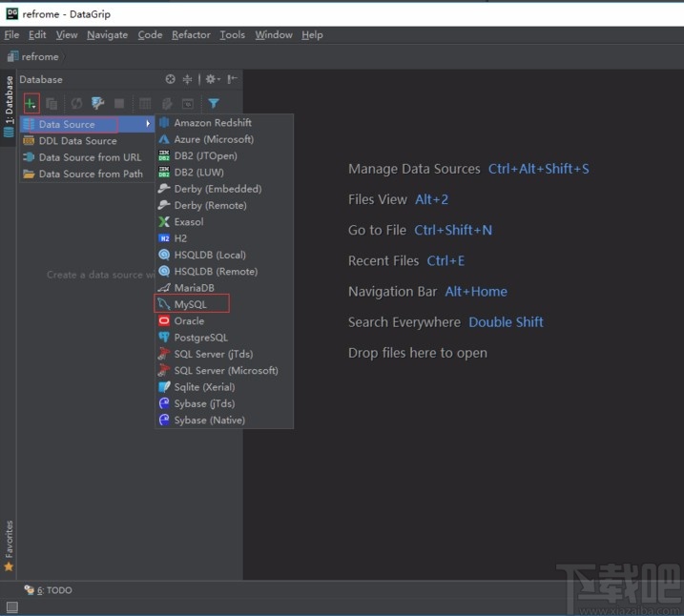684x616 pixels.
Task: Open the Window menu
Action: coord(274,35)
